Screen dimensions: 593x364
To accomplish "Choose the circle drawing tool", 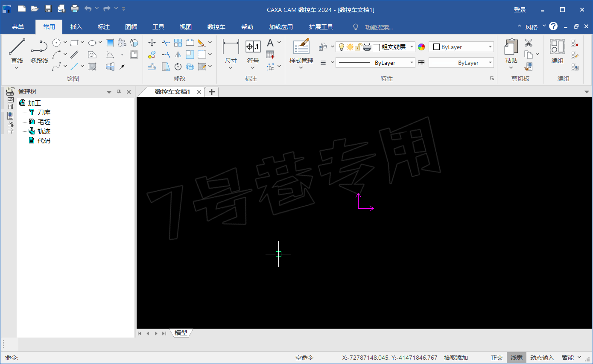I will click(x=56, y=43).
